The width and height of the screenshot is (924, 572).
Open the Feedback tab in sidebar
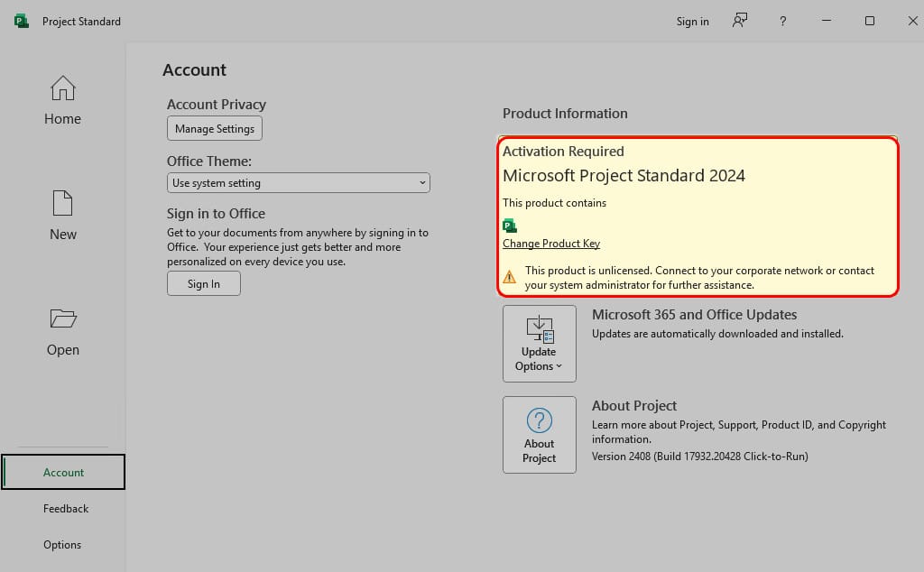coord(65,508)
